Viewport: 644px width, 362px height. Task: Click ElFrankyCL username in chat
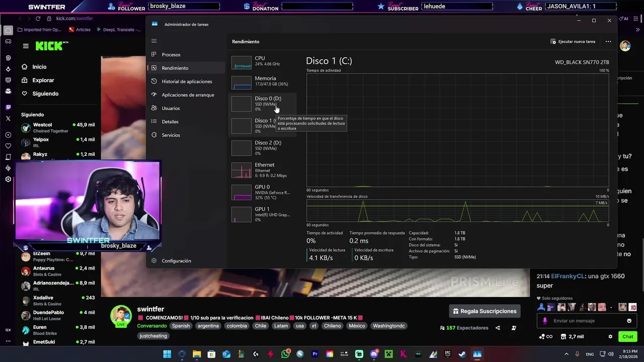coord(569,276)
